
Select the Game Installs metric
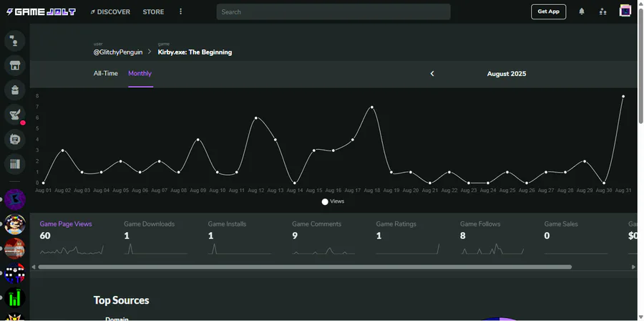240,239
